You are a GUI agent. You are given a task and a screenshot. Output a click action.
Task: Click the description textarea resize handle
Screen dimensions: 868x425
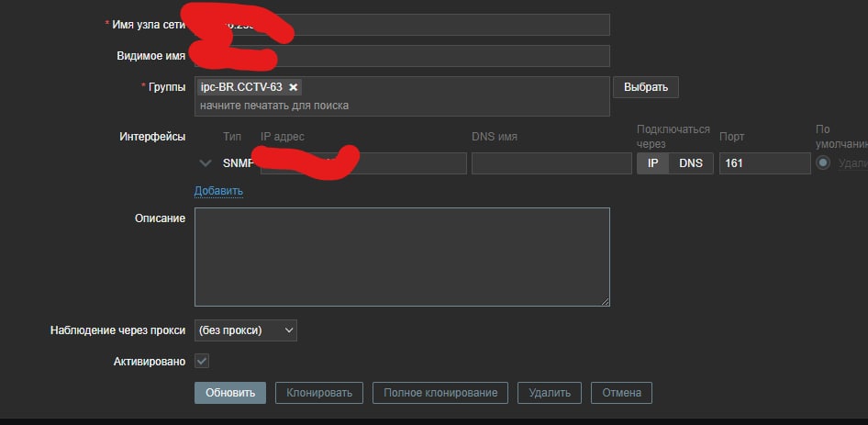point(605,301)
